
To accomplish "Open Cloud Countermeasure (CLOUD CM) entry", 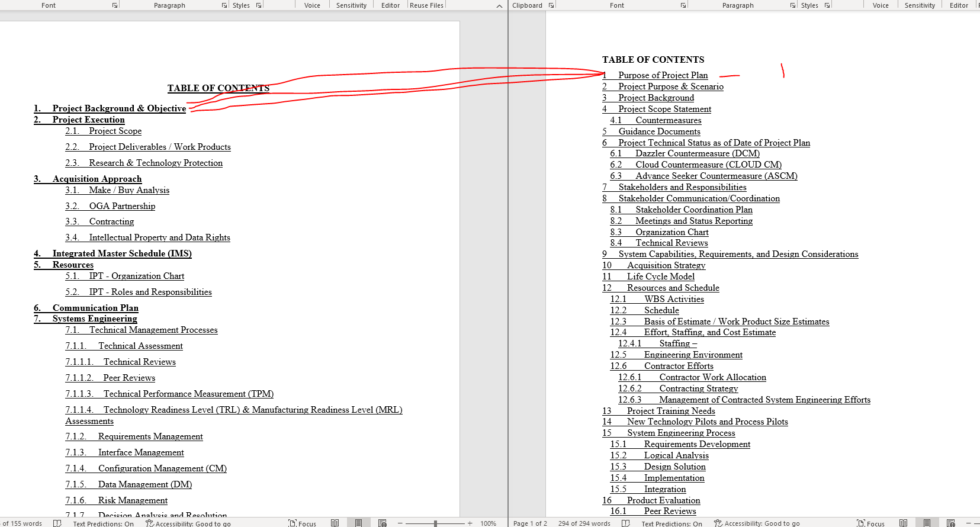I will pos(696,165).
